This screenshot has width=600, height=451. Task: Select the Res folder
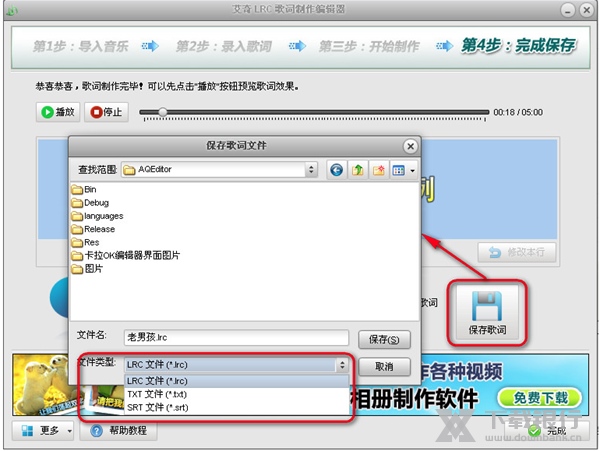pyautogui.click(x=85, y=243)
